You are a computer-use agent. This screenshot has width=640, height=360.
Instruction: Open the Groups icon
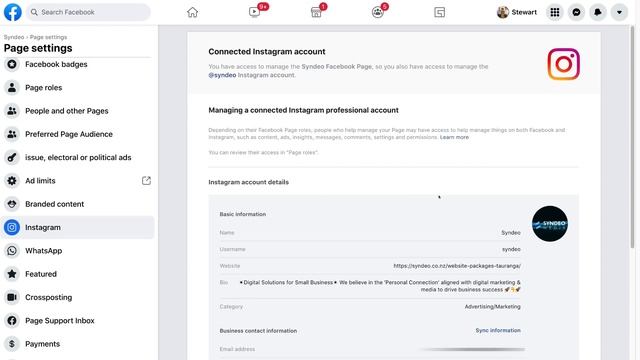pyautogui.click(x=378, y=12)
